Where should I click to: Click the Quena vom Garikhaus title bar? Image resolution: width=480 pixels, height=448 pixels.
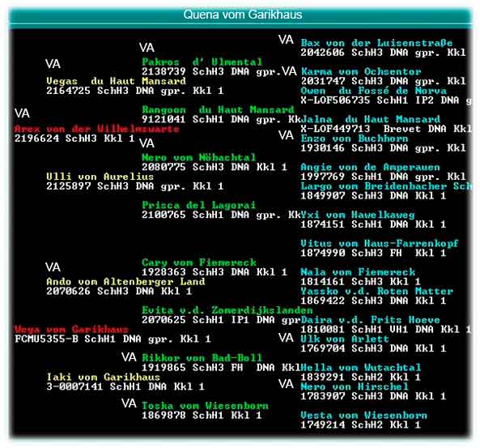point(241,15)
